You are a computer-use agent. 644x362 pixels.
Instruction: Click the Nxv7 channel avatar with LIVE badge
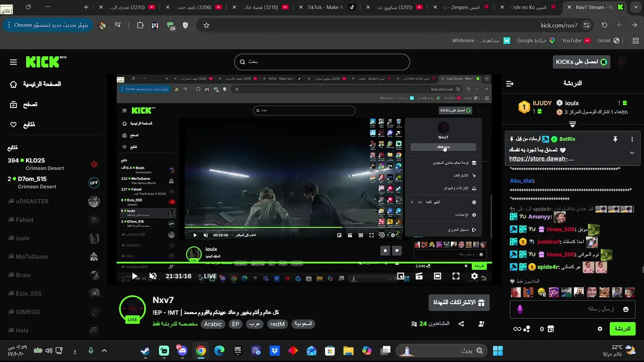(132, 309)
